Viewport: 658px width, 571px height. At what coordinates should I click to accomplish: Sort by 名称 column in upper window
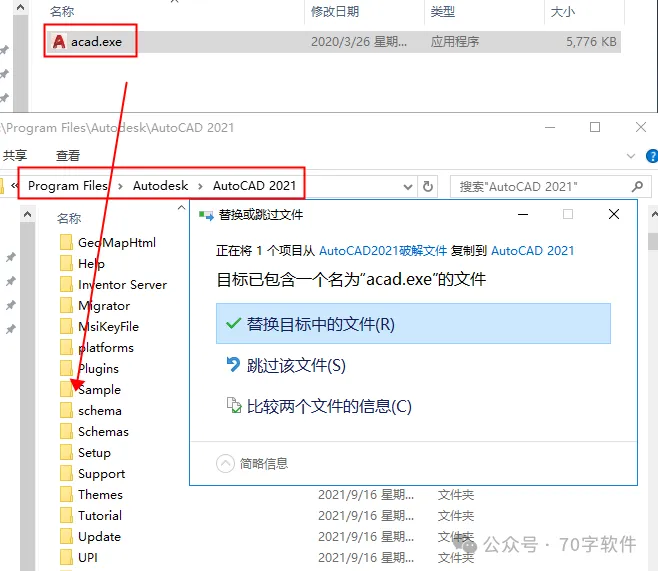[x=62, y=11]
